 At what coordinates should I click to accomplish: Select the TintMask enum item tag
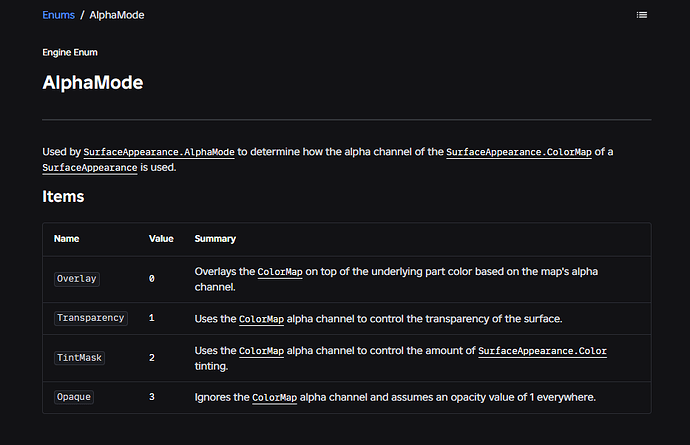79,357
